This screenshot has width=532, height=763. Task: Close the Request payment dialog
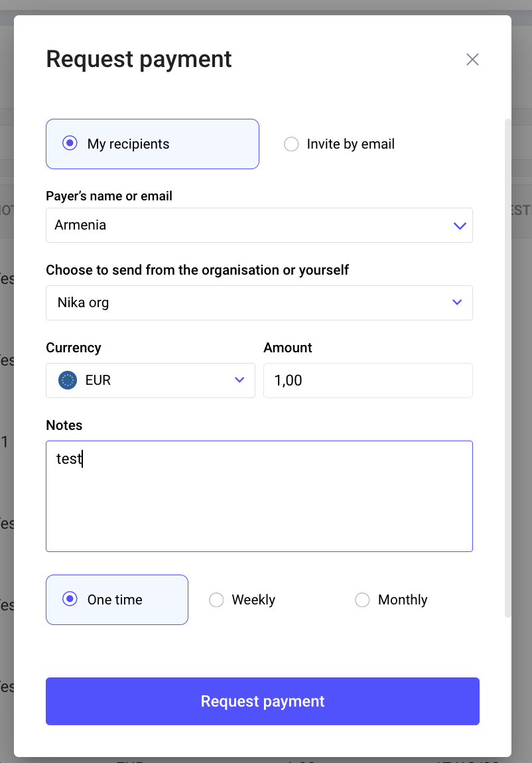point(472,59)
